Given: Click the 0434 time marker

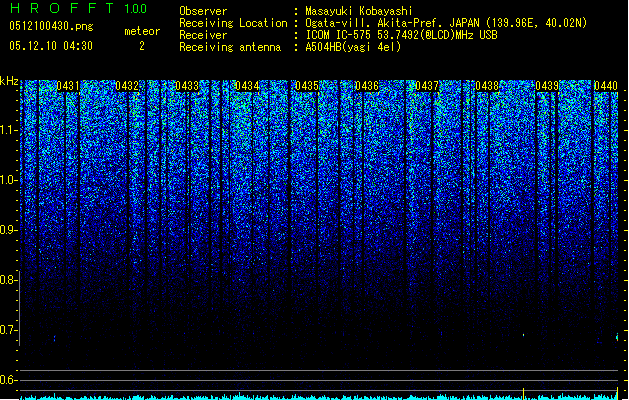Looking at the screenshot, I should click(247, 86).
